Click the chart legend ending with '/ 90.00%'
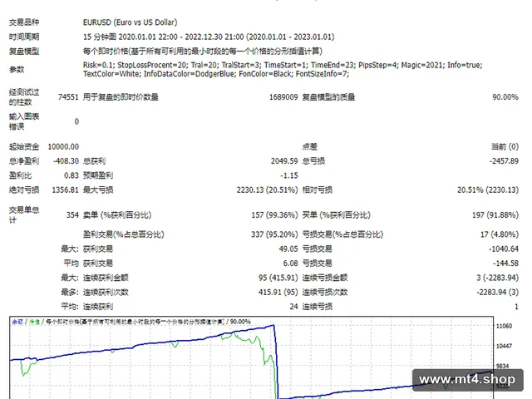Image resolution: width=532 pixels, height=399 pixels. pos(131,322)
